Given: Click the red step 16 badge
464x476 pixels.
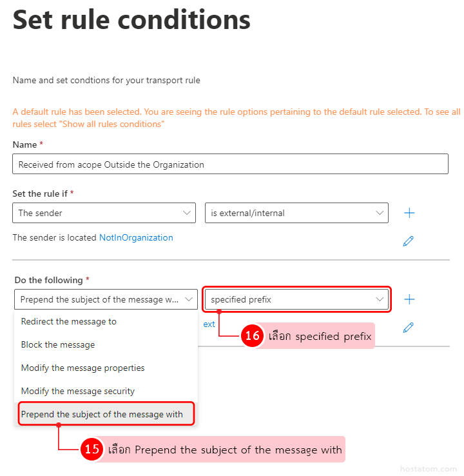Looking at the screenshot, I should pos(252,336).
